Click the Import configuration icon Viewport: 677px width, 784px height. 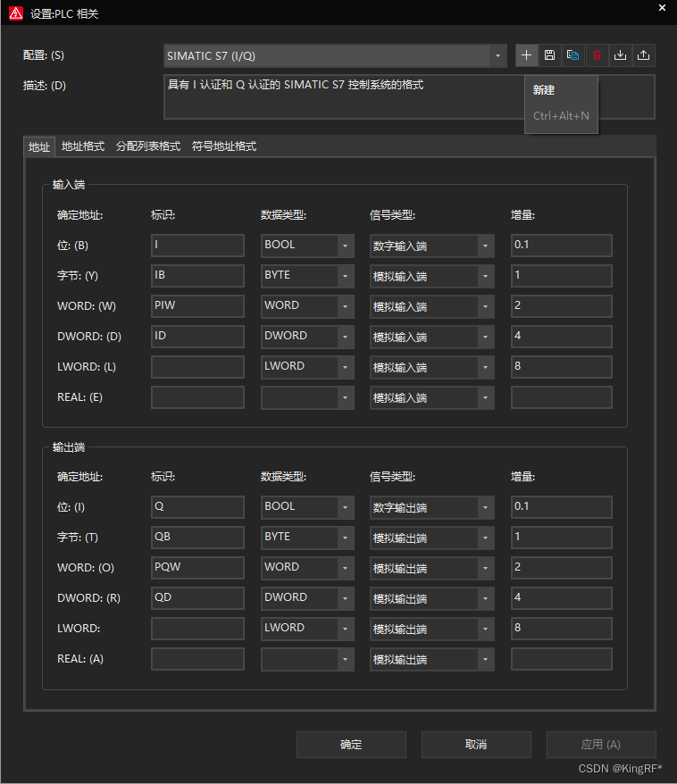(x=620, y=55)
